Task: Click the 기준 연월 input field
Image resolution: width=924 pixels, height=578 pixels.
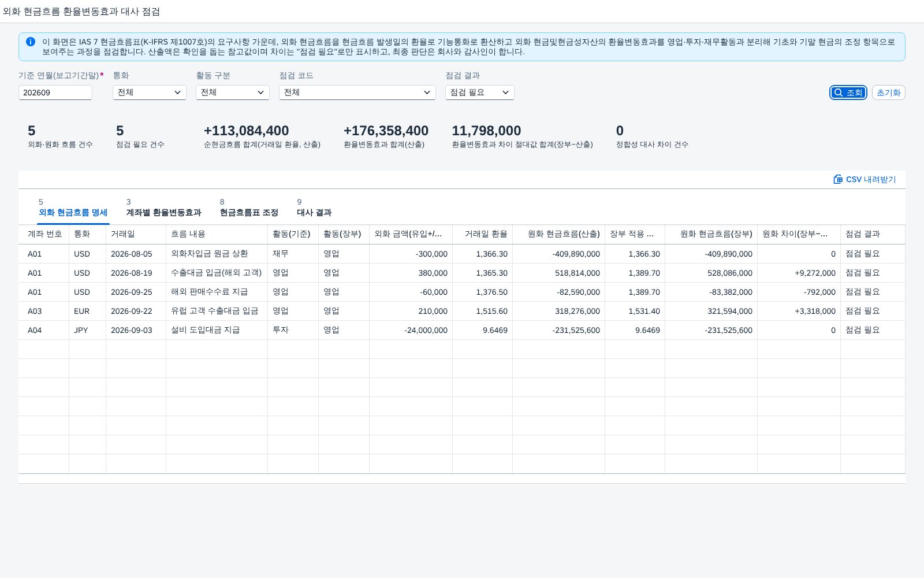Action: pyautogui.click(x=55, y=92)
